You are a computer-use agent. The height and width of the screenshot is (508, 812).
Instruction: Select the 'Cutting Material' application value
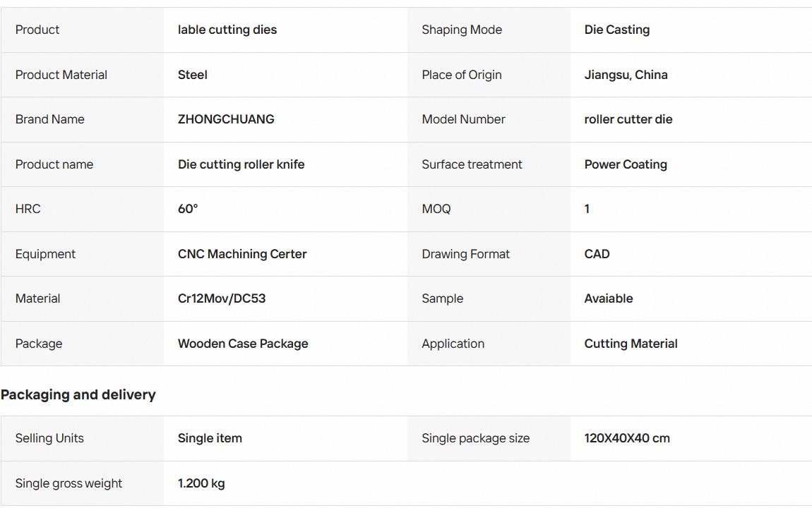[631, 344]
